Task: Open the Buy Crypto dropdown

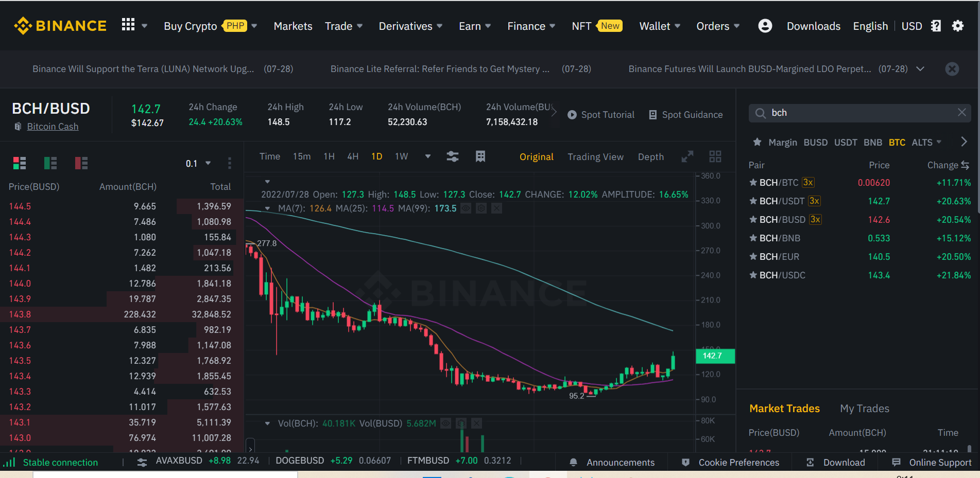Action: pyautogui.click(x=211, y=26)
